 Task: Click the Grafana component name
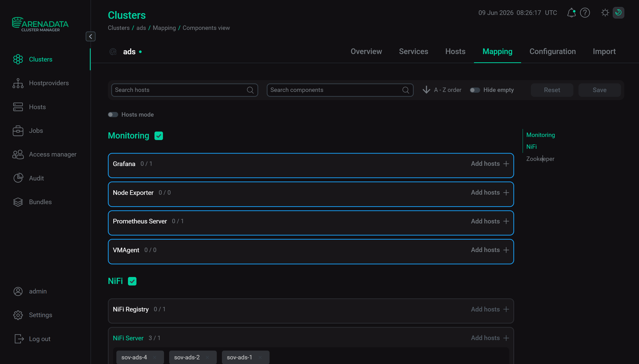pyautogui.click(x=124, y=164)
